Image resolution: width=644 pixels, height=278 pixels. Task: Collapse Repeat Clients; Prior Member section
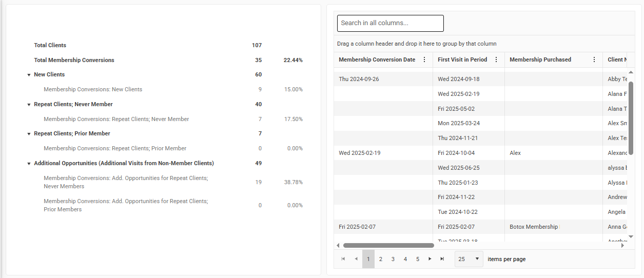29,134
